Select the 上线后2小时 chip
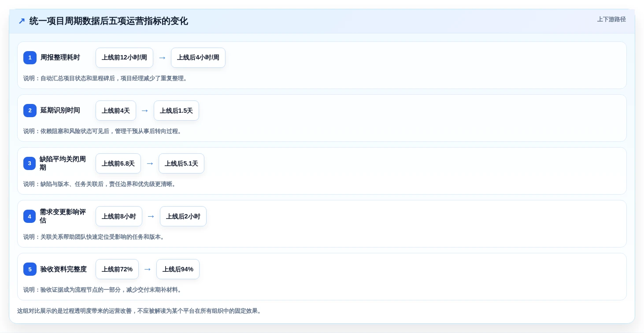The image size is (644, 333). click(x=183, y=216)
